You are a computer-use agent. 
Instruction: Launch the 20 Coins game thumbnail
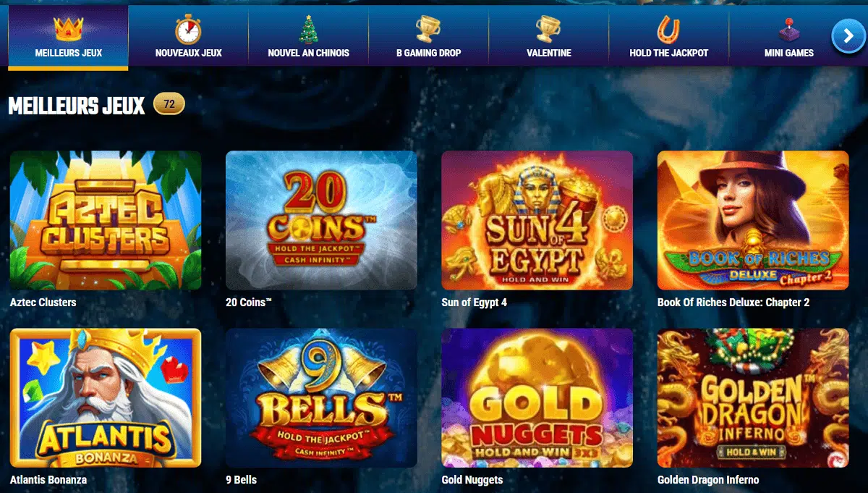pos(321,220)
